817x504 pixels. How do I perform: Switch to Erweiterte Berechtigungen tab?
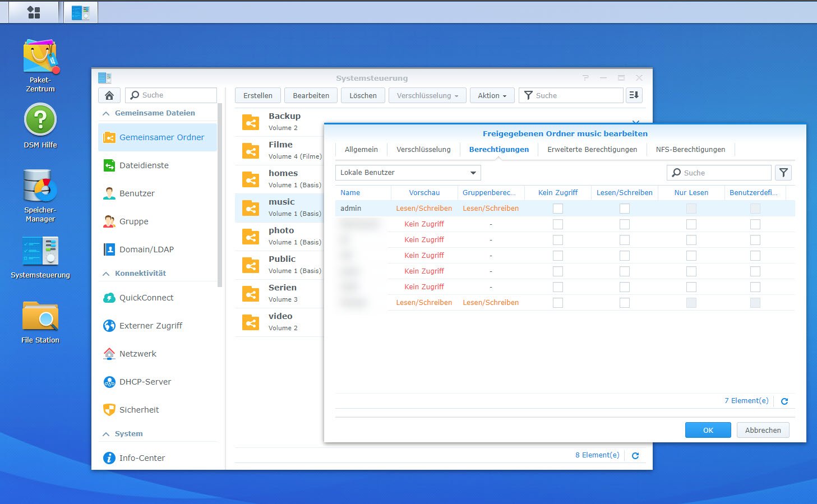[592, 150]
